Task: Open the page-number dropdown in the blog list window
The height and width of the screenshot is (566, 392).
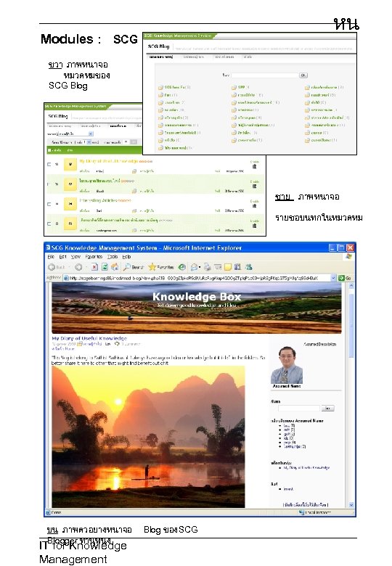Action: coord(89,142)
